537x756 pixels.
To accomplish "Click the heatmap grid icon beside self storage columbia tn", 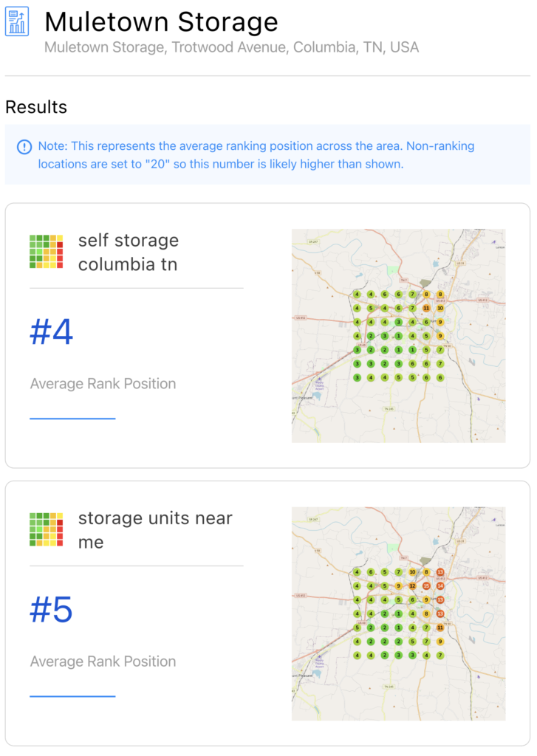I will tap(44, 252).
